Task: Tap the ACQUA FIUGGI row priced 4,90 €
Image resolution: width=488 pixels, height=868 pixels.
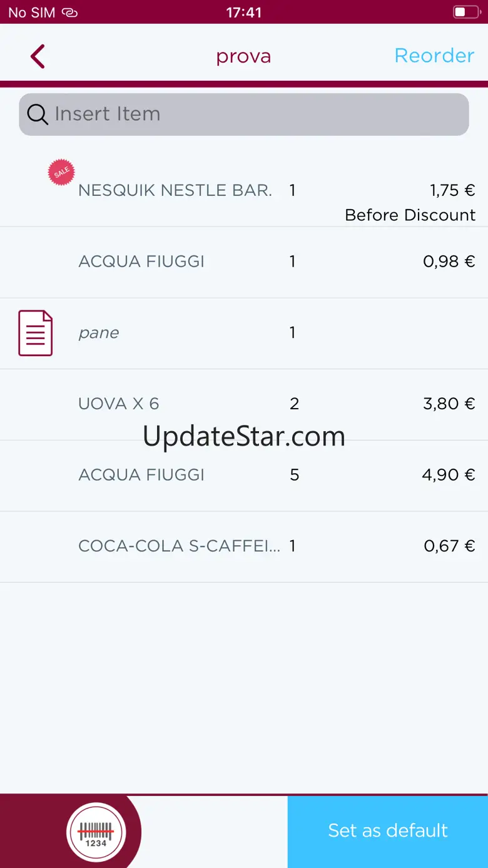Action: [x=141, y=475]
